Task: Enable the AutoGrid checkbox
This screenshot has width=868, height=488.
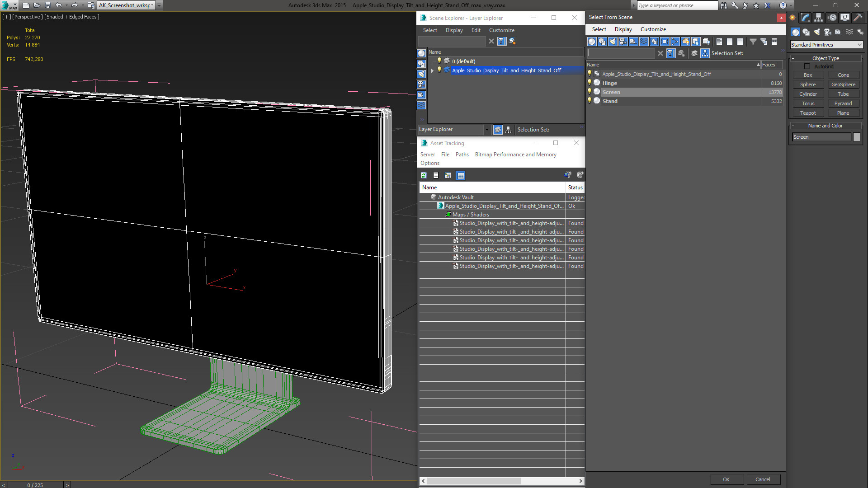Action: [x=807, y=66]
